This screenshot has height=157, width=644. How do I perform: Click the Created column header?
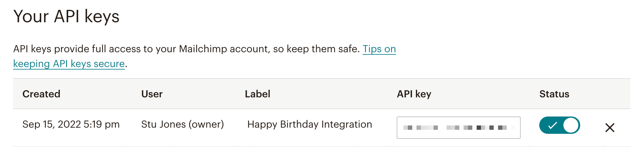(41, 94)
